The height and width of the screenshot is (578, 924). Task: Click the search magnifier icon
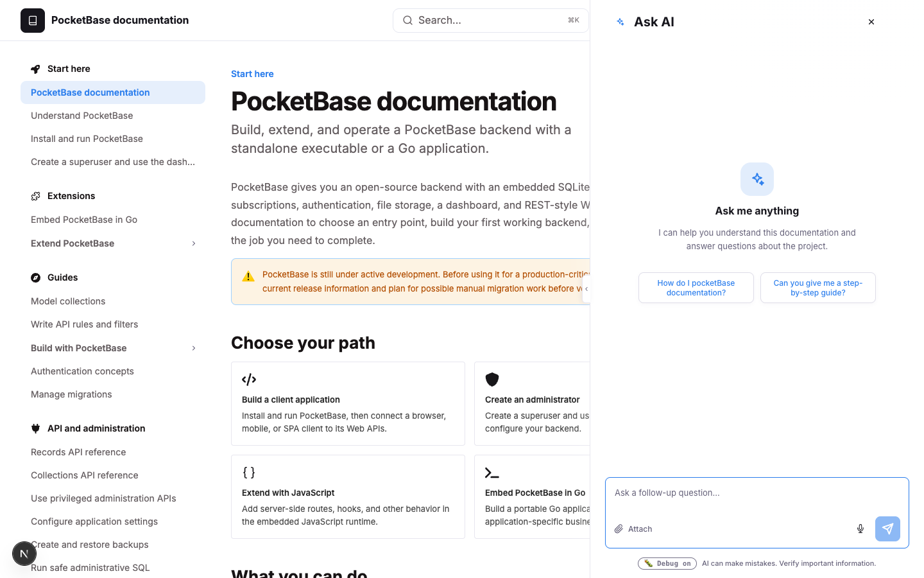[x=407, y=21]
